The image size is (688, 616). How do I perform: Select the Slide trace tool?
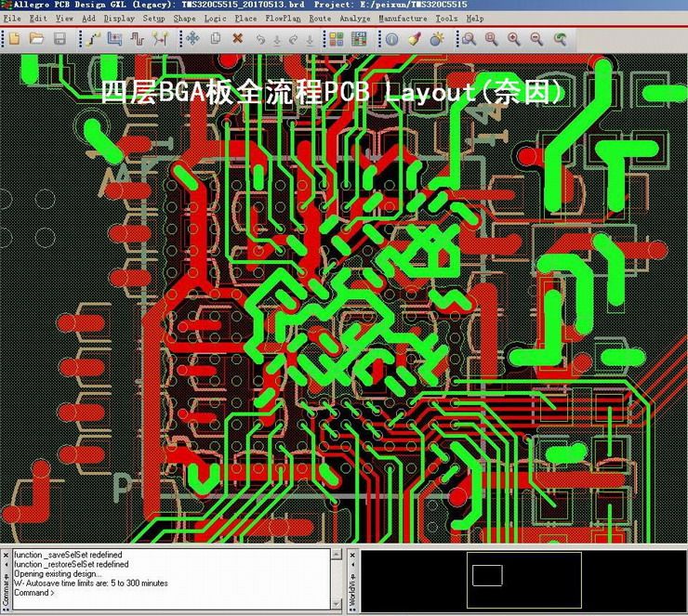pos(114,39)
